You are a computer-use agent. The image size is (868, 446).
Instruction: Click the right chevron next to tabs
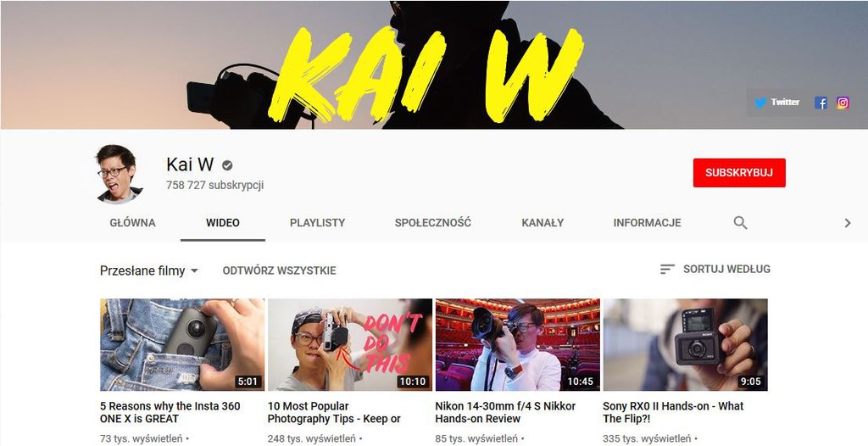[847, 223]
